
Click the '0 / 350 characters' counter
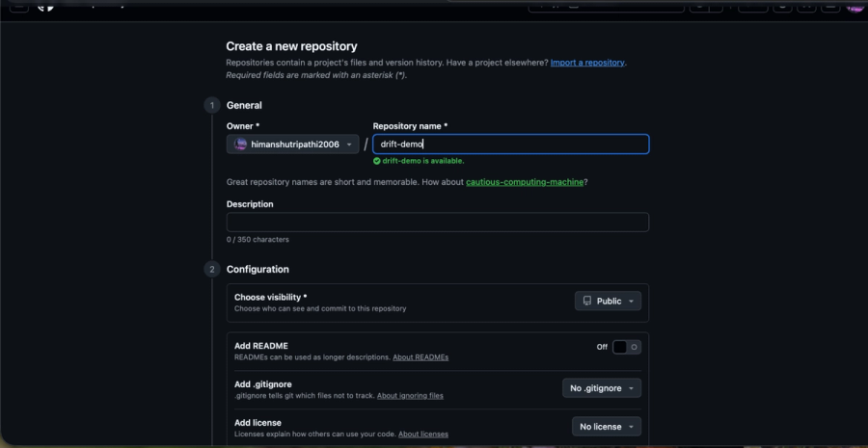258,240
